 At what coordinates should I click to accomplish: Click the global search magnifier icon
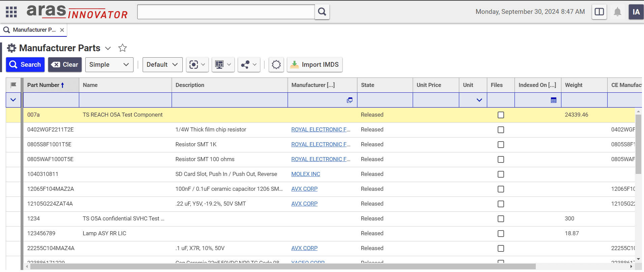322,12
